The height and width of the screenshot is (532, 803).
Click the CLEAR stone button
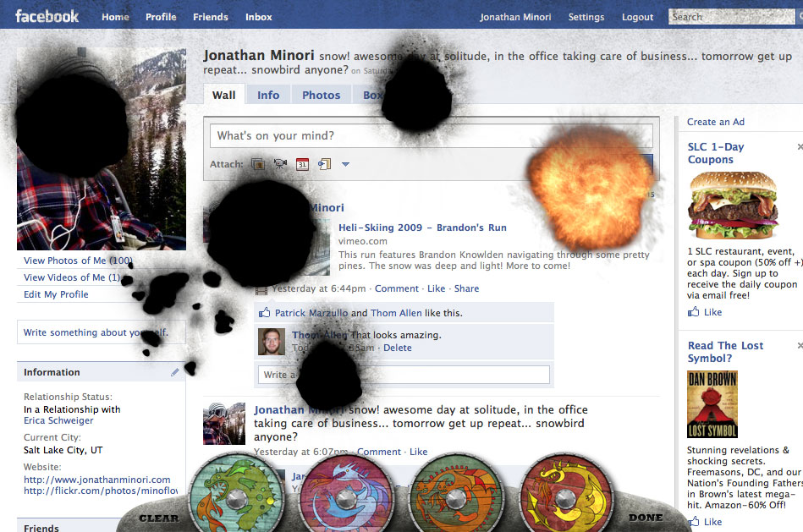pos(159,518)
